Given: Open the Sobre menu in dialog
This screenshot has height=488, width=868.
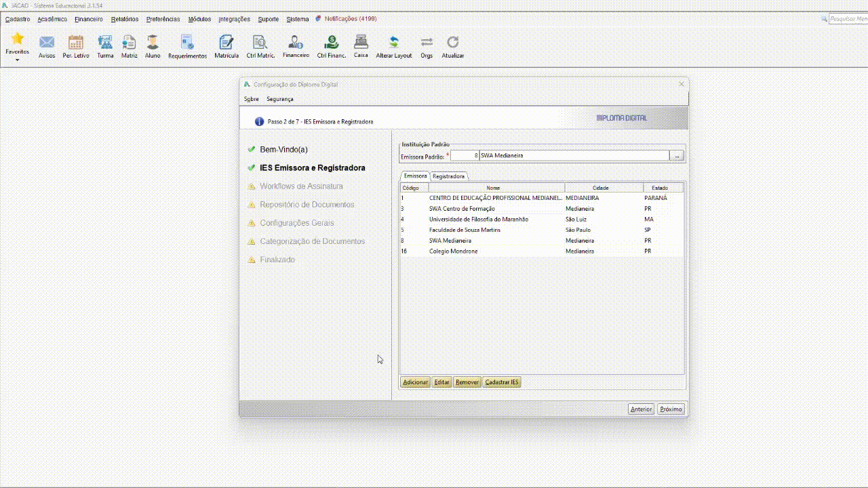Looking at the screenshot, I should pos(252,99).
